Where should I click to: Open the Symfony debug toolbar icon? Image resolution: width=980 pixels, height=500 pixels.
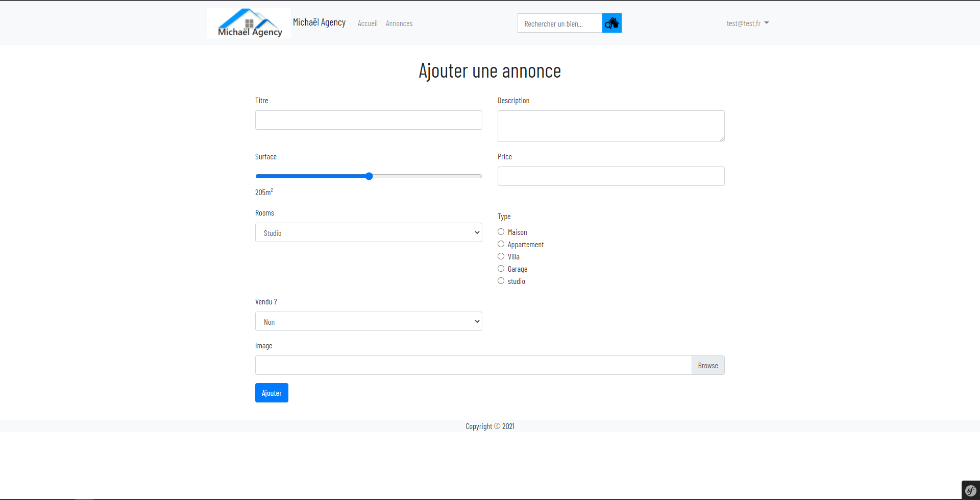970,490
